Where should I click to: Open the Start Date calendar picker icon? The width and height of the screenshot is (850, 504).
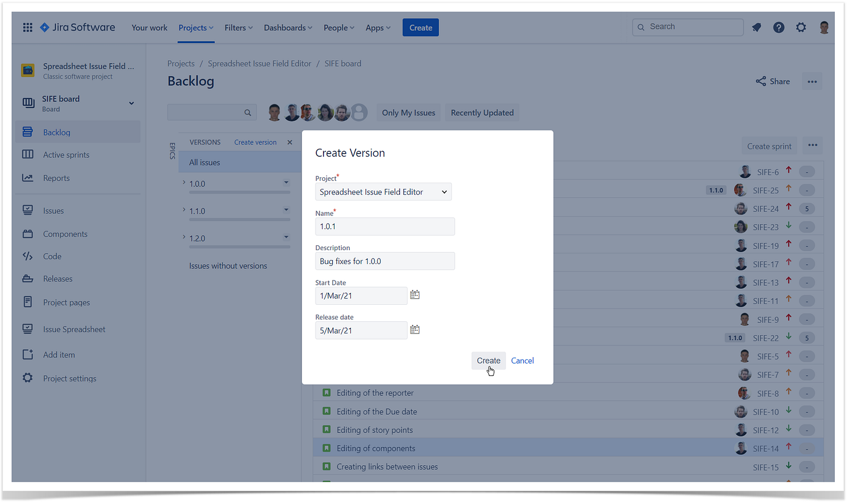point(415,295)
